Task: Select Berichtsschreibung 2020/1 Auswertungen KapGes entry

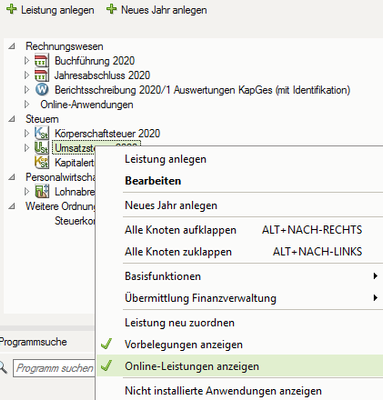Action: point(202,90)
